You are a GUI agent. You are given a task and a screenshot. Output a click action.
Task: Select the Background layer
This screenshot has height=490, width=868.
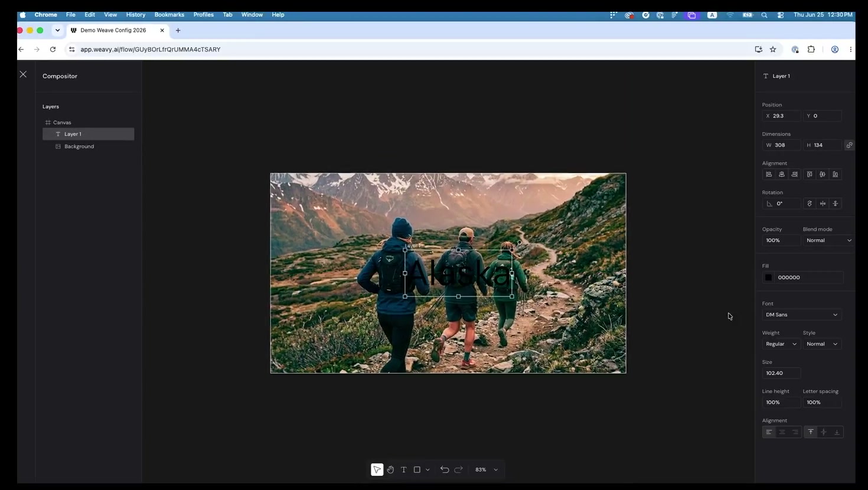coord(88,146)
